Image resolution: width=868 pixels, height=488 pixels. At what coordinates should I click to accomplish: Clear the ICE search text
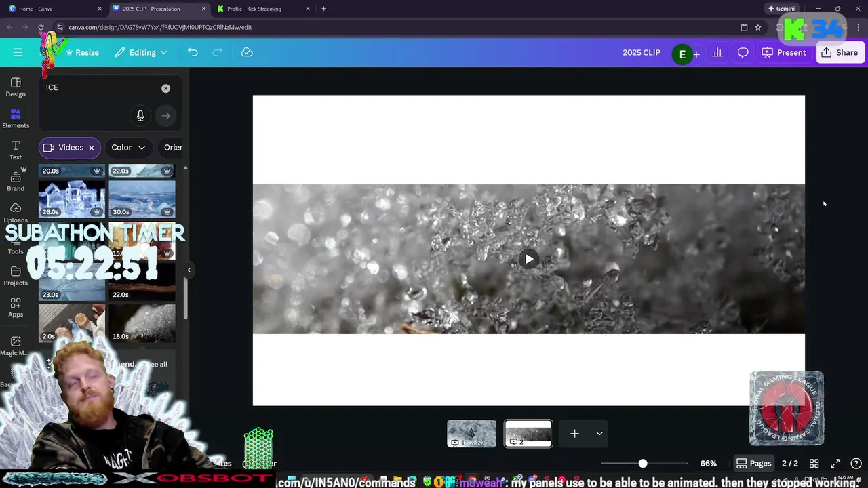165,88
